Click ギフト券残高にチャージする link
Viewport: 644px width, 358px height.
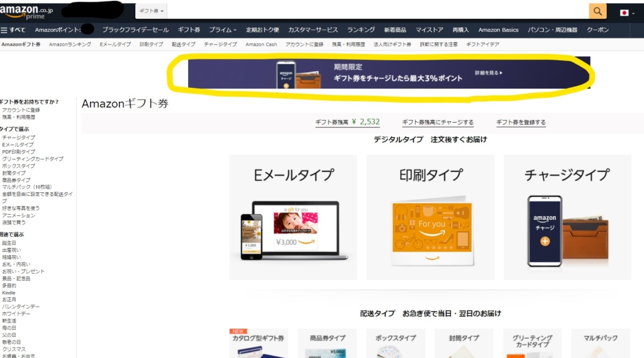click(438, 122)
